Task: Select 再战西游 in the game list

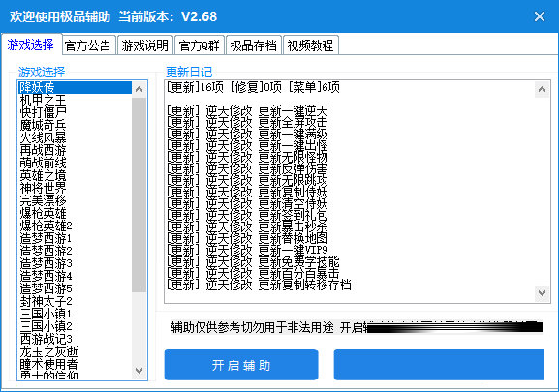Action: pos(75,150)
